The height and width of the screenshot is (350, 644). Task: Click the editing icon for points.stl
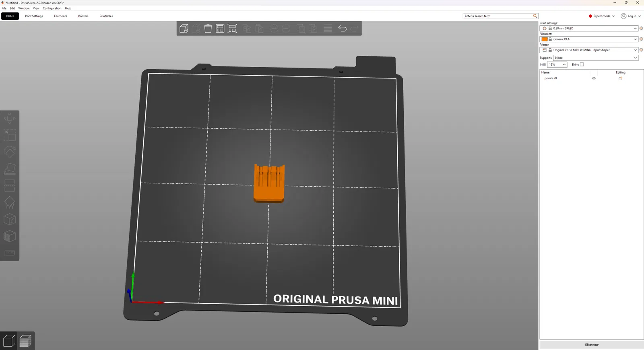620,78
